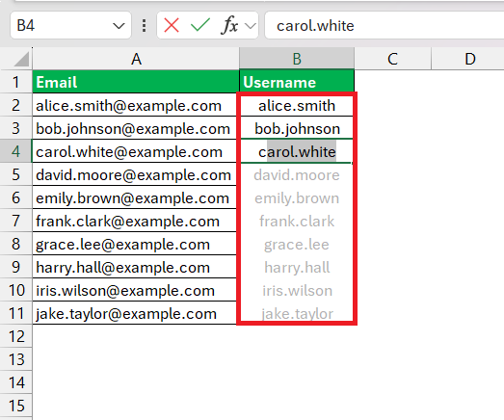Select row 4 header

tap(15, 151)
